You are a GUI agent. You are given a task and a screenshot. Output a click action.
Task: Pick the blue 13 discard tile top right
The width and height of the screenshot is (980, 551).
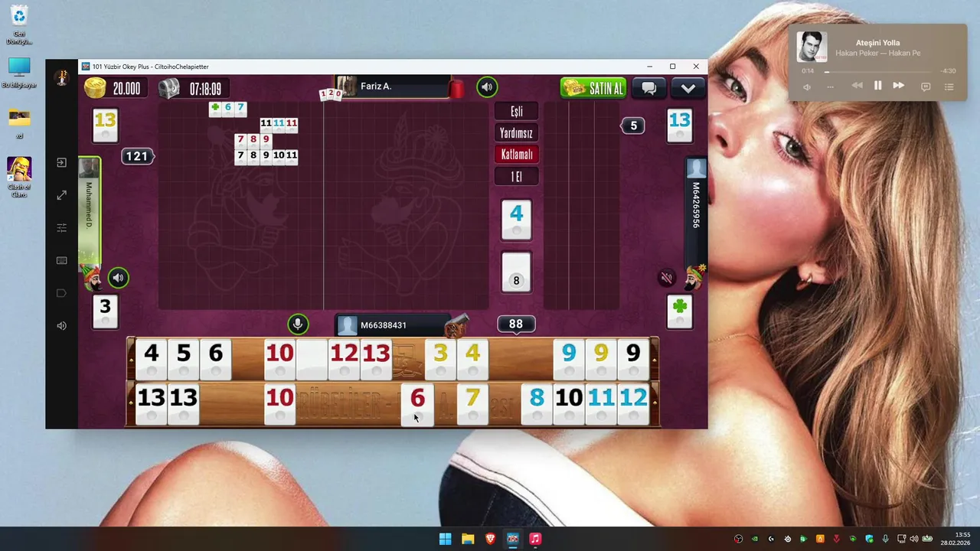click(x=679, y=126)
